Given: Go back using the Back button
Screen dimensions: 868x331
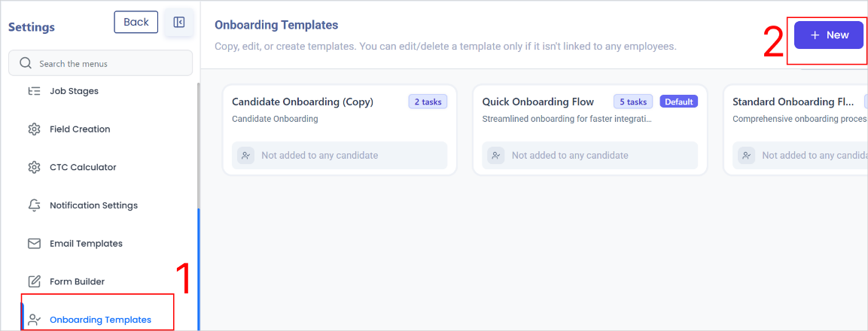Looking at the screenshot, I should (x=136, y=22).
